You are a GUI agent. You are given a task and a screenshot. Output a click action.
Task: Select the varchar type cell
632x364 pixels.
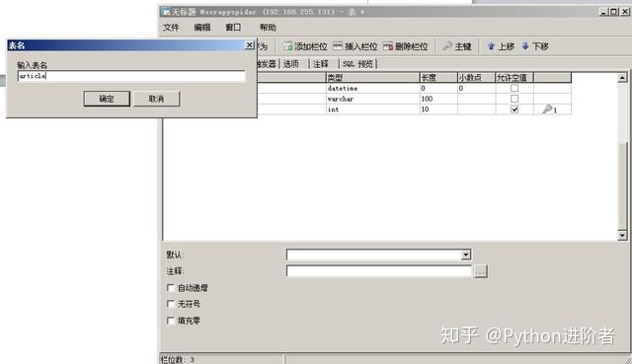(373, 99)
